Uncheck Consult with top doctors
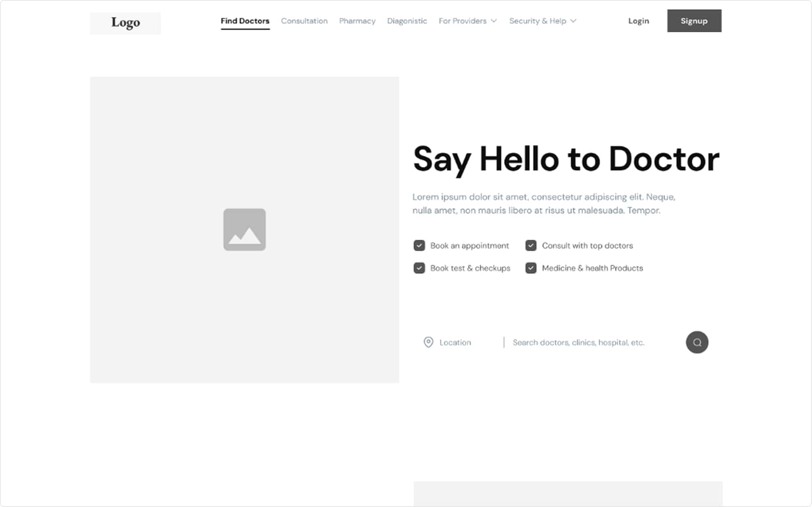 pyautogui.click(x=531, y=245)
